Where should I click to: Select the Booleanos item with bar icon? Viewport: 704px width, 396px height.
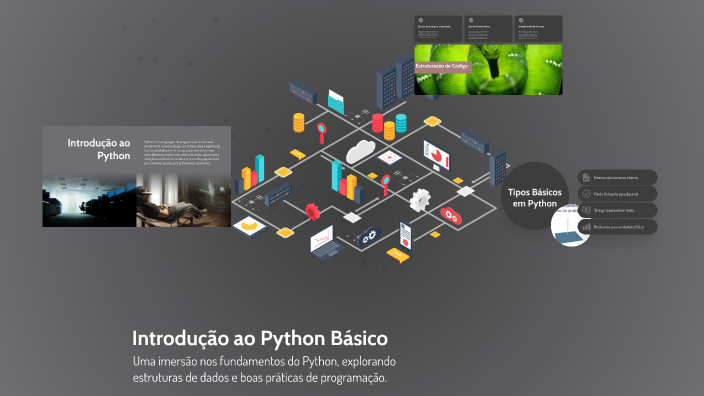coord(617,227)
